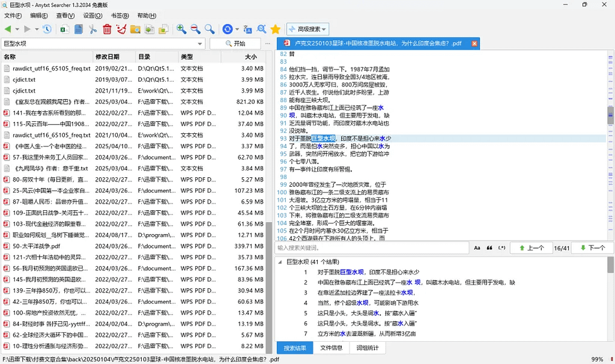
Task: Toggle case-sensitive Aa match option
Action: pos(477,247)
